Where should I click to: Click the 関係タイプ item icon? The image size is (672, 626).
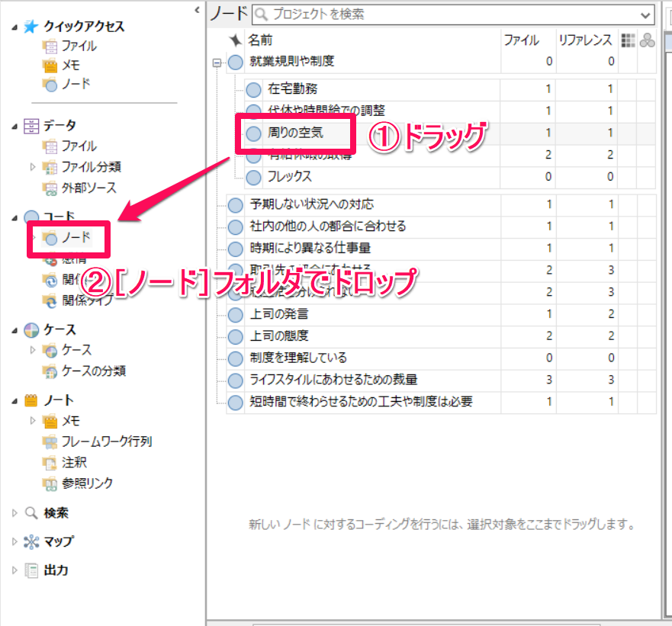tap(50, 300)
